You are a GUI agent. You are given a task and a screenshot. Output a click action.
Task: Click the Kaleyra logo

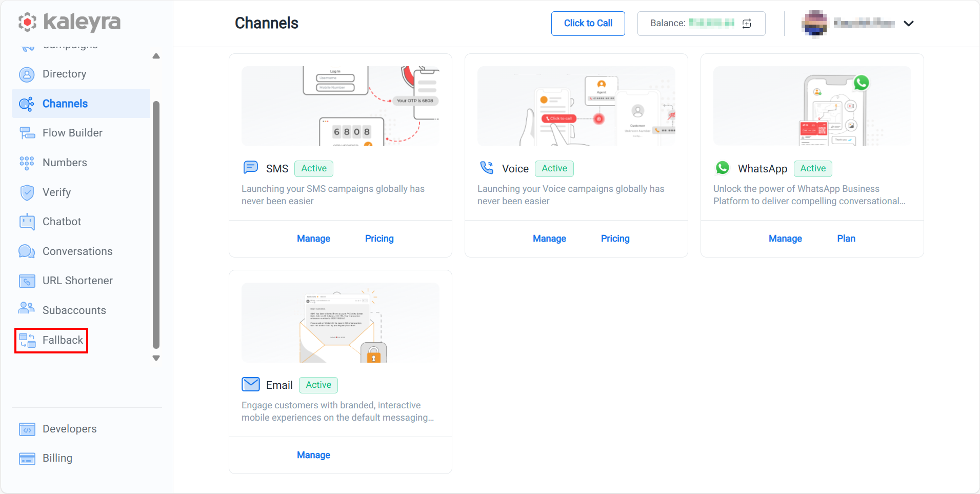69,22
